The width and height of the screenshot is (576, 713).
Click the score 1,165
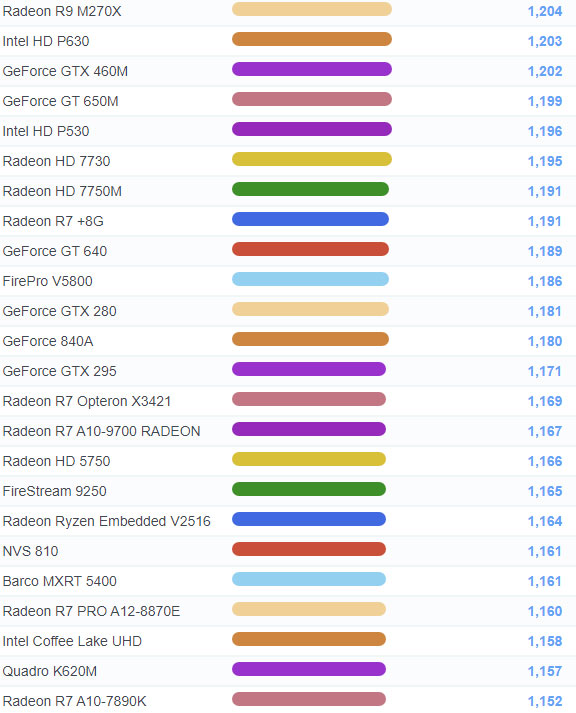coord(545,492)
